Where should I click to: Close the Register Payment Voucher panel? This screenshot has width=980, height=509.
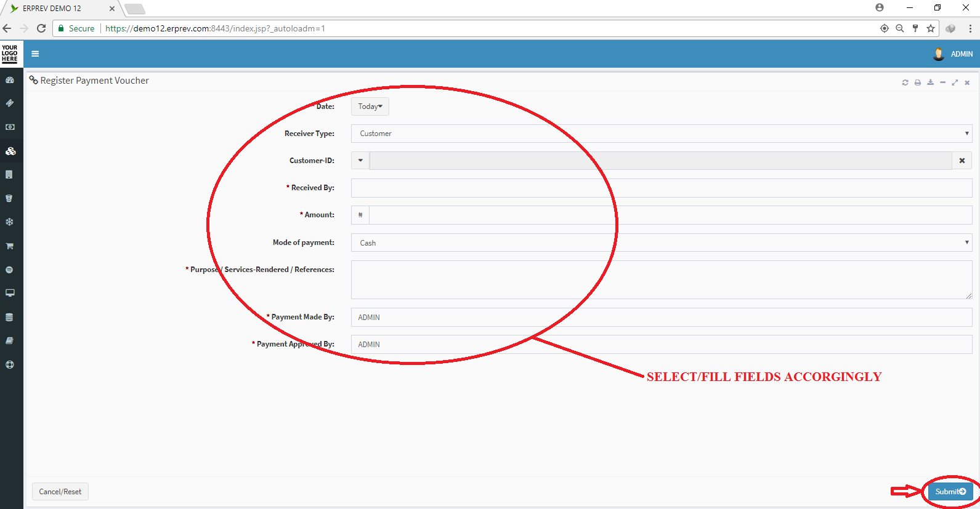[967, 82]
